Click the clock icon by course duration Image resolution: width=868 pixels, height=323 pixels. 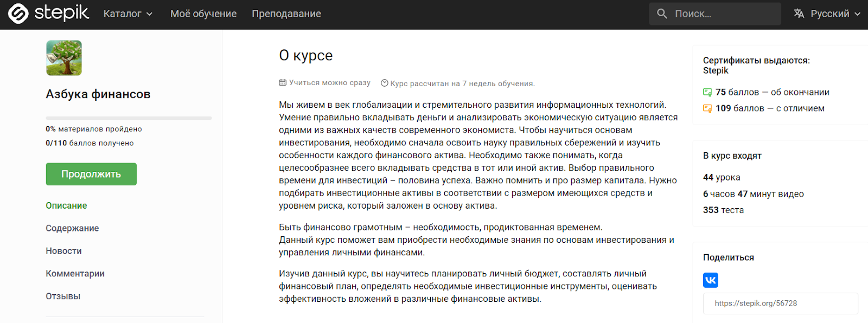coord(385,83)
